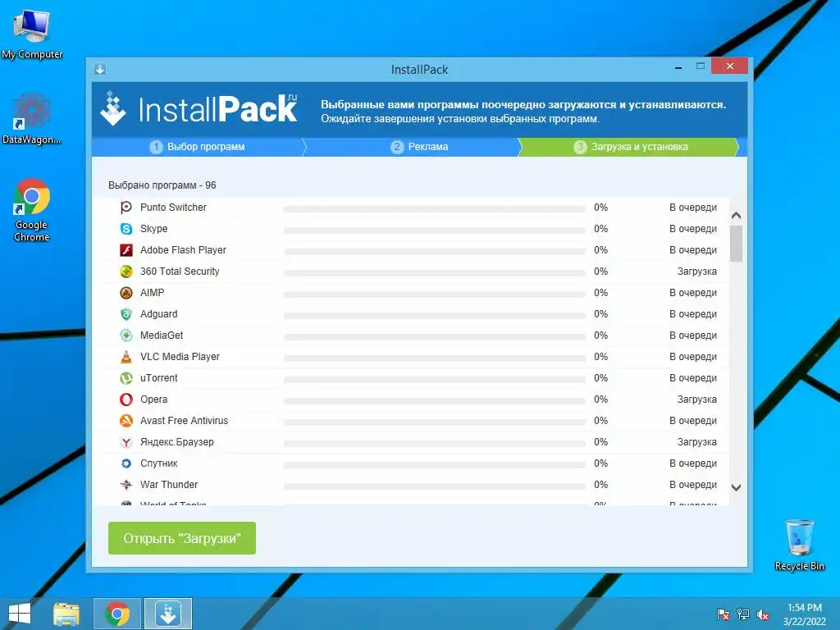Click the MediaGet row label
The height and width of the screenshot is (630, 840).
coord(162,336)
